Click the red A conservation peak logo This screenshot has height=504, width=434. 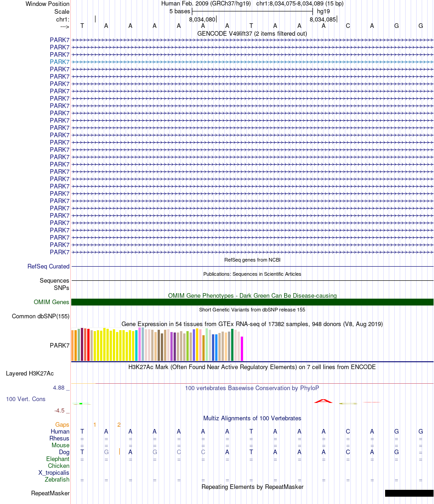[323, 401]
